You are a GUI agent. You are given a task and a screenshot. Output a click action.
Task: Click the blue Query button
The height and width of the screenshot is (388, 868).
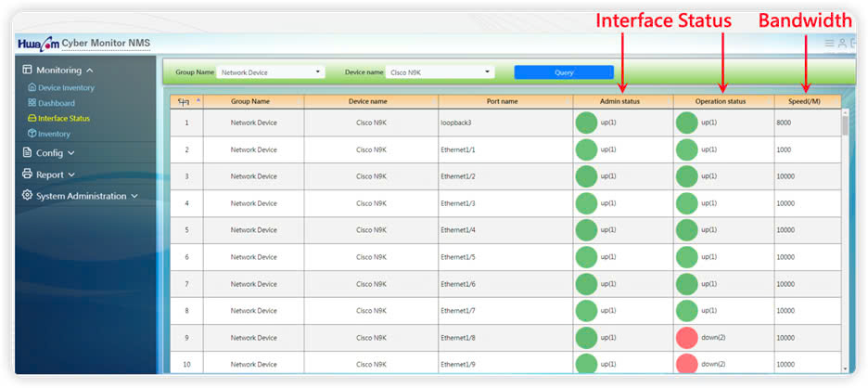[564, 71]
